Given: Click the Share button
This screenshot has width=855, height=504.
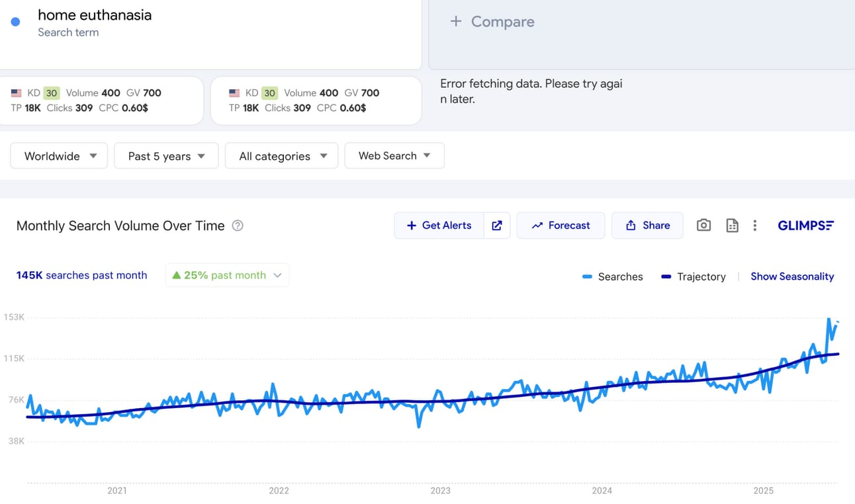Looking at the screenshot, I should (x=647, y=226).
